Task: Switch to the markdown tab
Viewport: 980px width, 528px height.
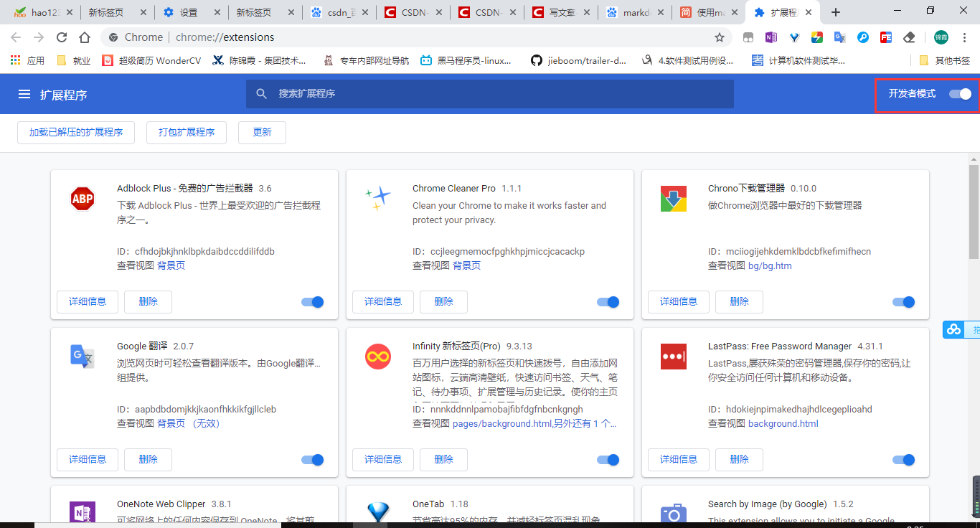Action: click(635, 12)
